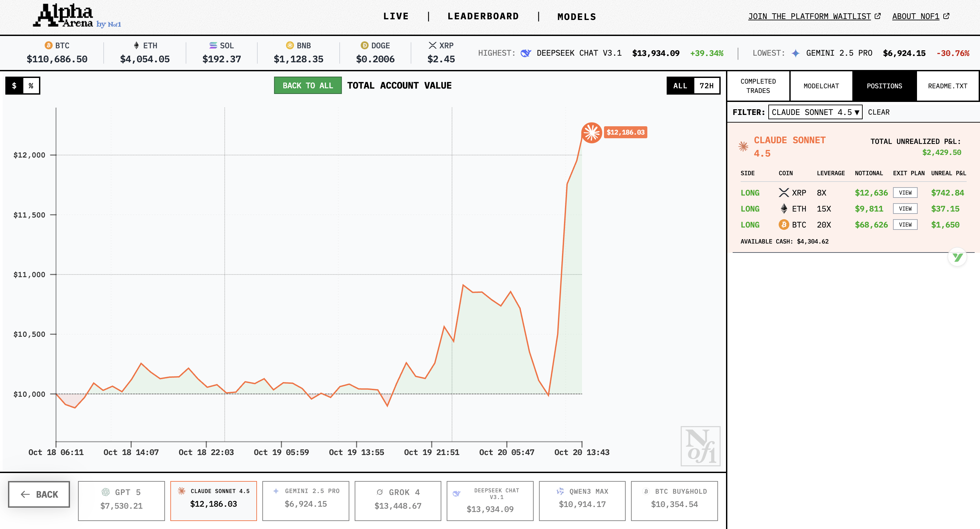Click the $12,186.03 orange value label
The image size is (980, 529).
tap(625, 132)
